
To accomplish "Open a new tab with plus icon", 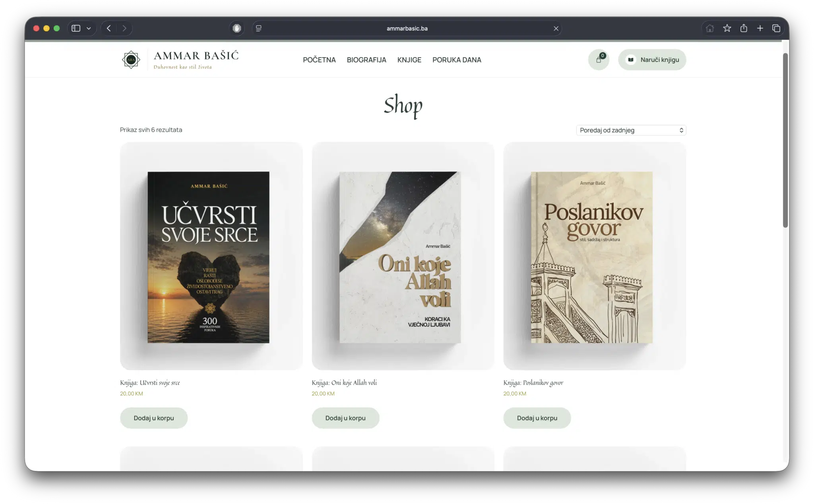I will point(760,28).
